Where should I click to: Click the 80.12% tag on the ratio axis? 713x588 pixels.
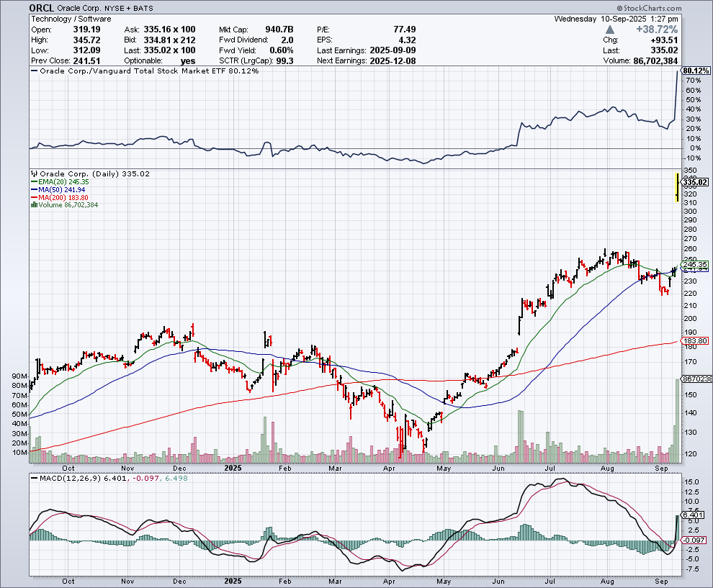click(x=696, y=71)
